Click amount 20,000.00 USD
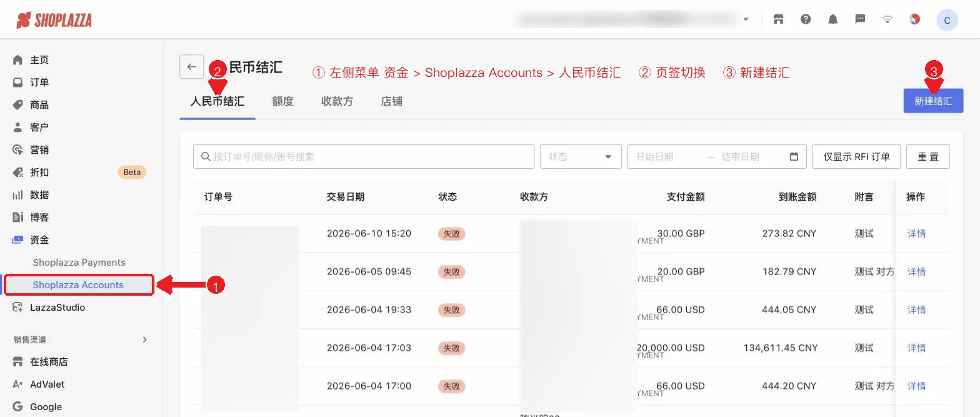The image size is (980, 417). coord(671,348)
